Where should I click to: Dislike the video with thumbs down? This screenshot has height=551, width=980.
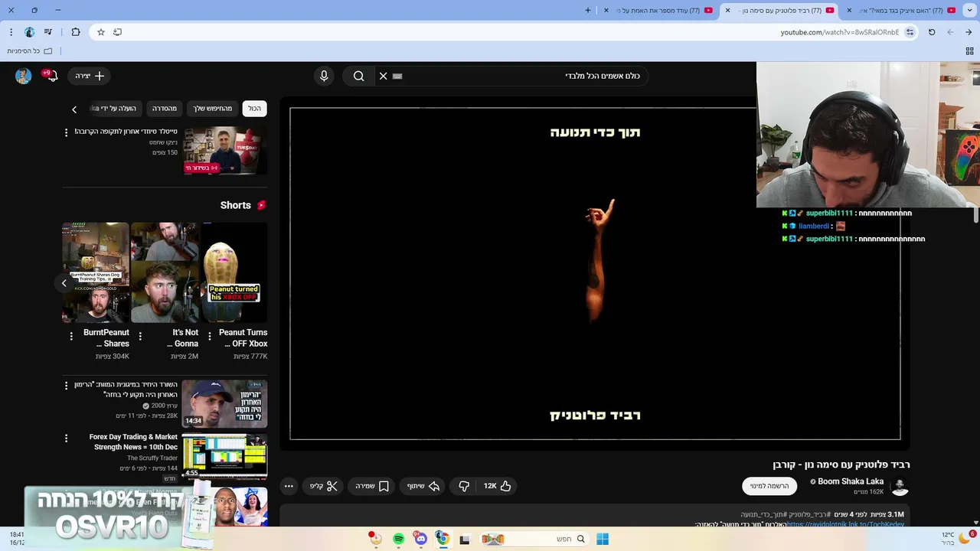point(464,486)
